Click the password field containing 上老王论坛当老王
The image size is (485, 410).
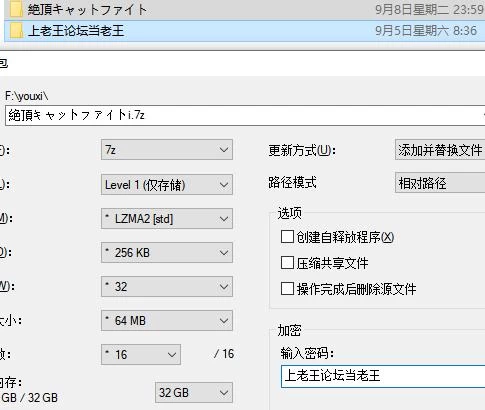tap(383, 376)
